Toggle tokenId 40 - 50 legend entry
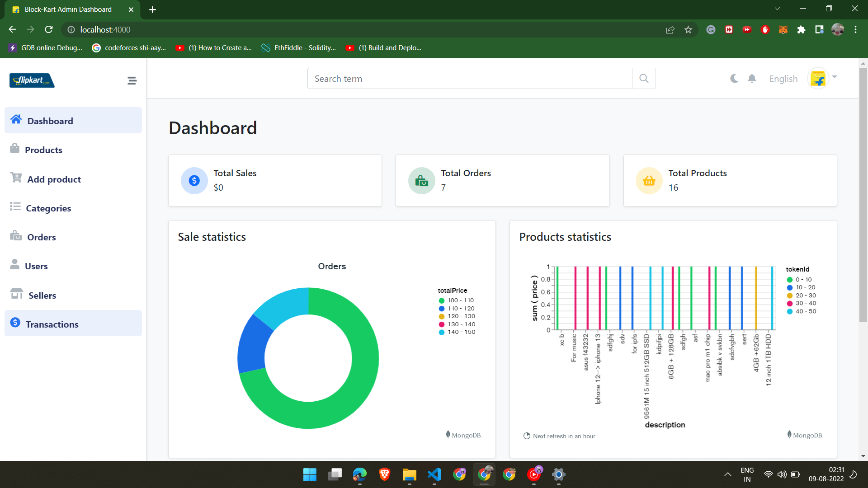Viewport: 868px width, 488px height. click(801, 311)
